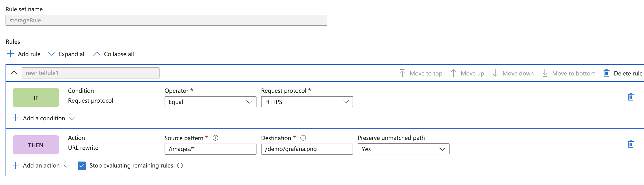Uncheck Stop evaluating remaining rules checkbox

pyautogui.click(x=82, y=165)
